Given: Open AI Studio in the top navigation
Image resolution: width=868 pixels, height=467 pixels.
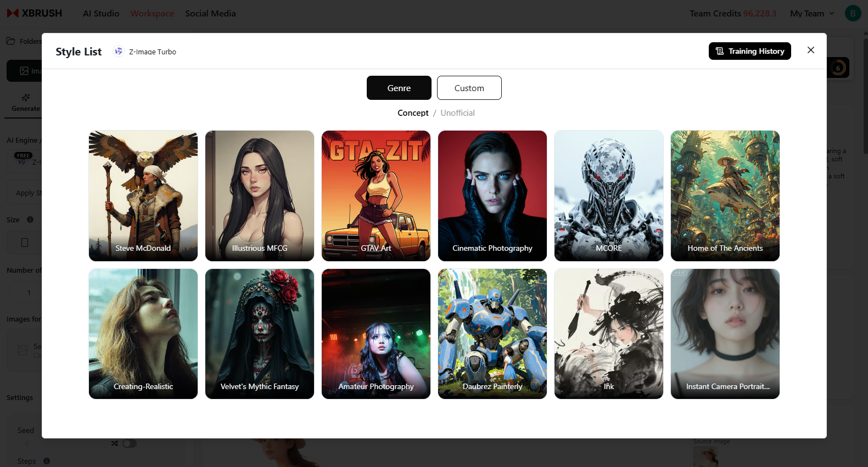Looking at the screenshot, I should [x=101, y=13].
